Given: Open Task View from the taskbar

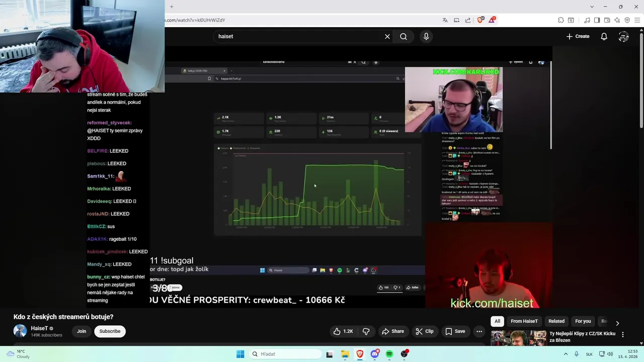Looking at the screenshot, I should [x=330, y=354].
